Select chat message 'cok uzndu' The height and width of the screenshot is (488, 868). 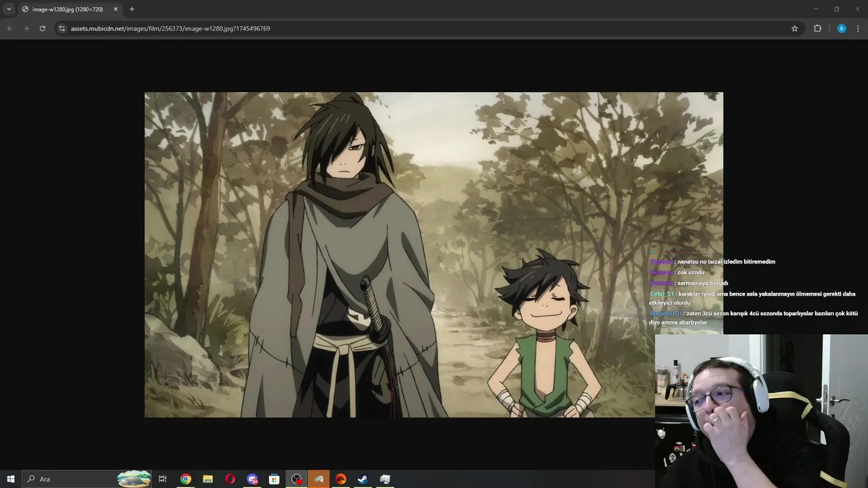click(690, 272)
